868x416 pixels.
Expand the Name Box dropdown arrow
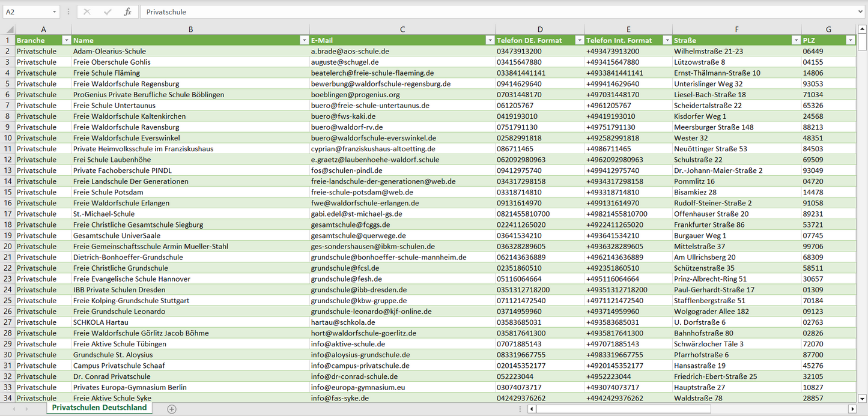click(54, 12)
